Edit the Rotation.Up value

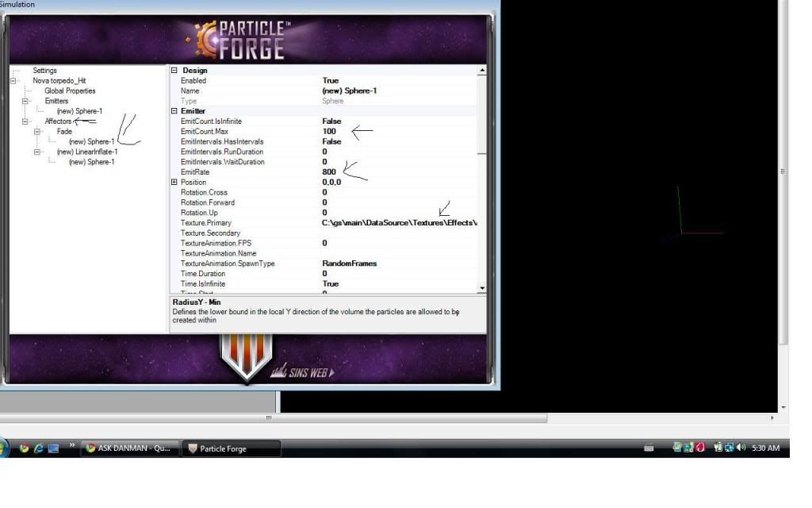coord(399,213)
